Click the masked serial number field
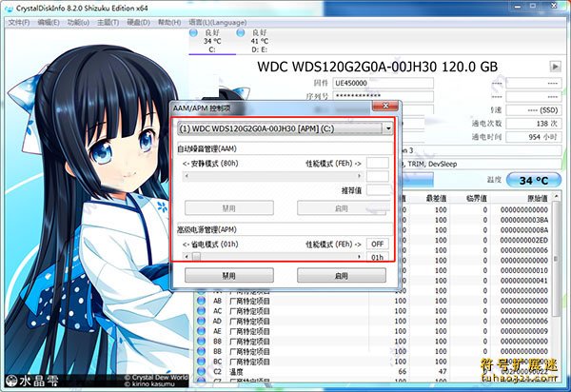This screenshot has width=571, height=392. [x=383, y=96]
